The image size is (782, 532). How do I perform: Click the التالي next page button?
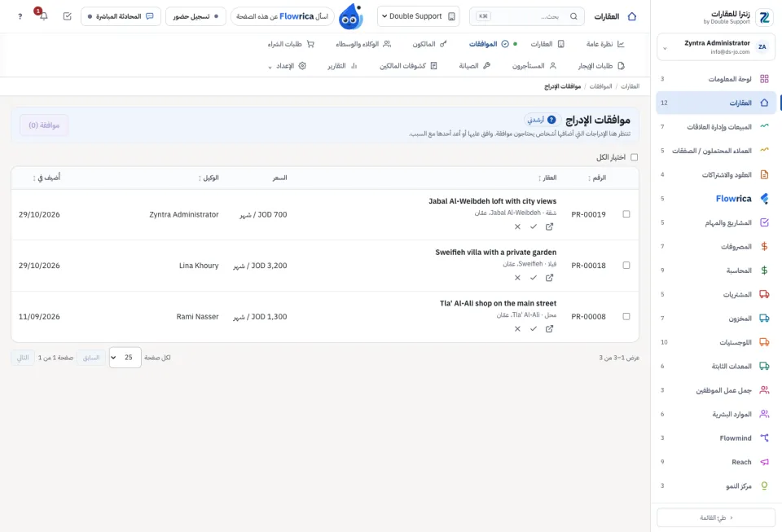coord(23,358)
